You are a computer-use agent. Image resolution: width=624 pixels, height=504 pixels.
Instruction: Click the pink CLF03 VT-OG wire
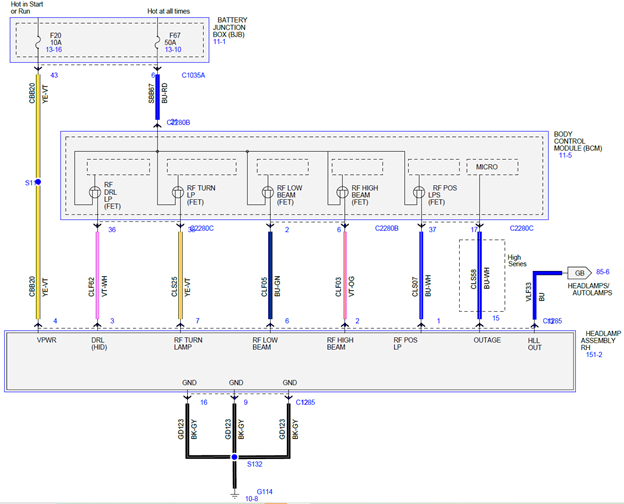click(345, 275)
